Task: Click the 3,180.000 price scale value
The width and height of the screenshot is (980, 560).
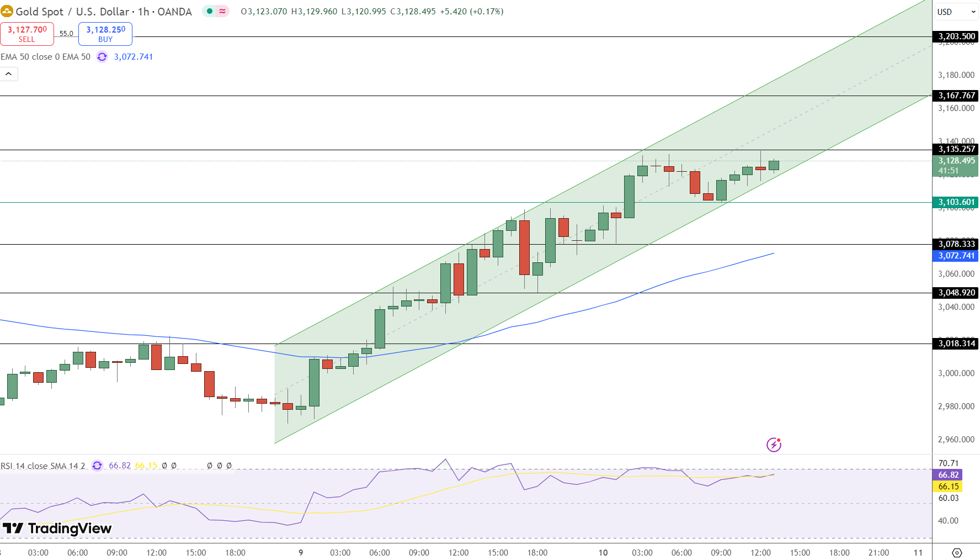Action: [956, 75]
